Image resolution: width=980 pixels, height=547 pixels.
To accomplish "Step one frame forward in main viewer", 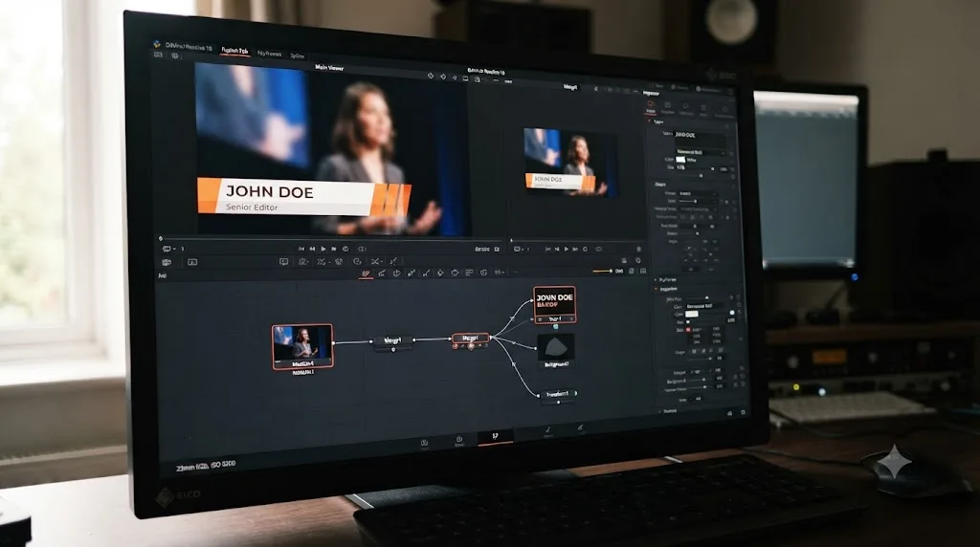I will [334, 249].
